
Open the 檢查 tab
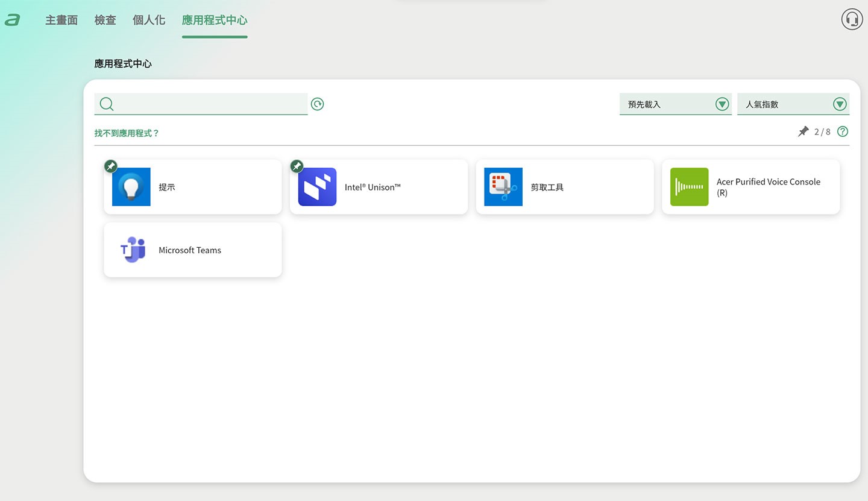click(x=105, y=20)
